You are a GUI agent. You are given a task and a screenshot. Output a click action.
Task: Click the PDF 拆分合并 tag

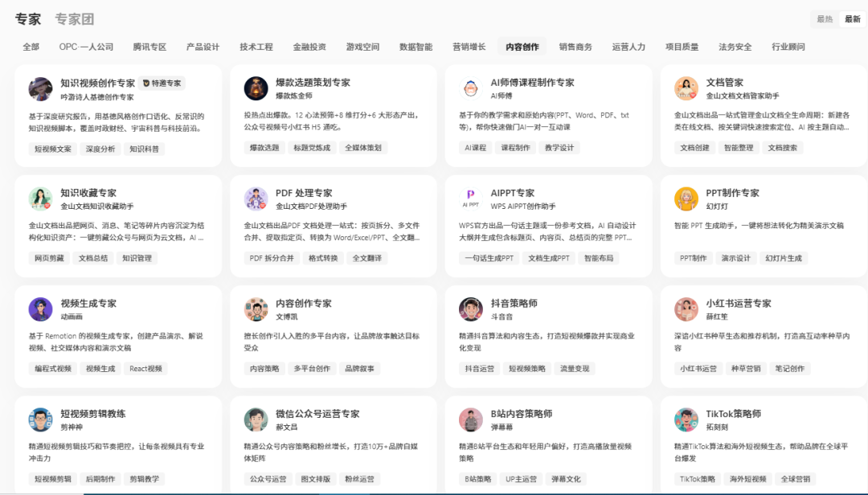(272, 257)
